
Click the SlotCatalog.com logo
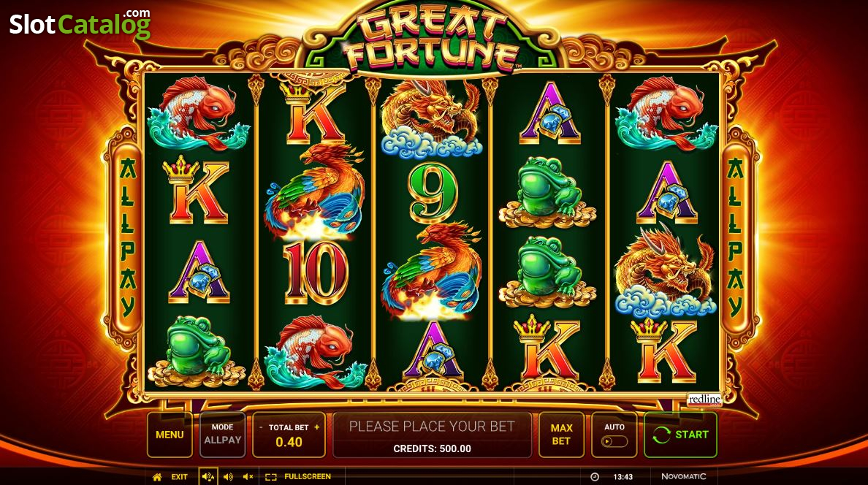[x=80, y=23]
